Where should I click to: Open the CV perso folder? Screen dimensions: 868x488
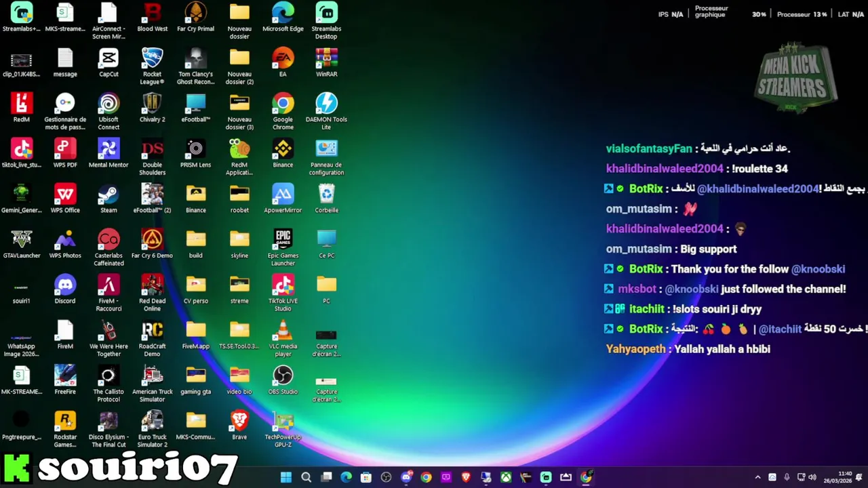click(195, 290)
